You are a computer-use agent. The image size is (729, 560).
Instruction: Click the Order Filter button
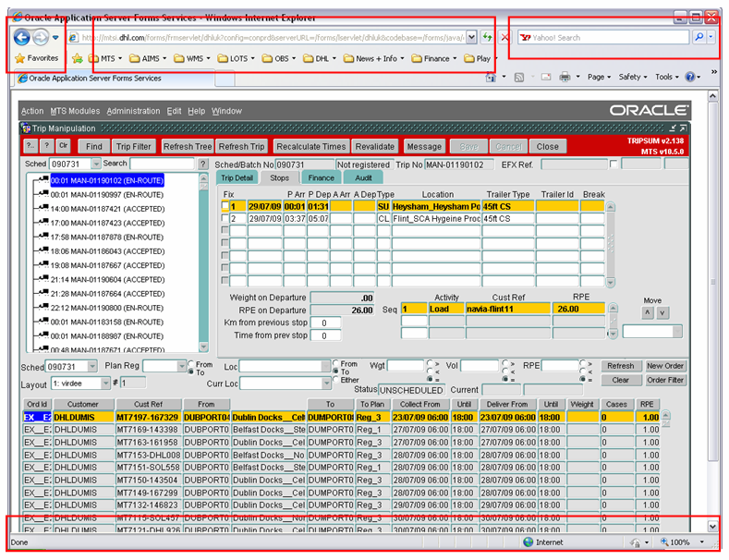click(x=665, y=380)
